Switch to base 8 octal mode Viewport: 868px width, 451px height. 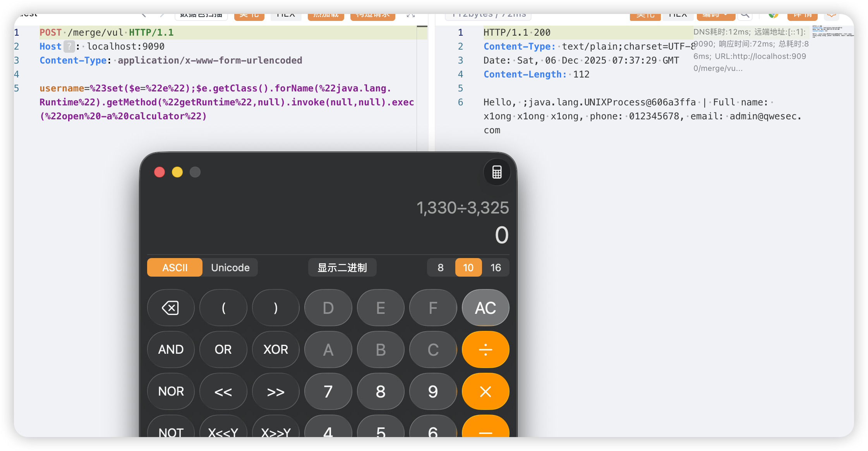441,267
